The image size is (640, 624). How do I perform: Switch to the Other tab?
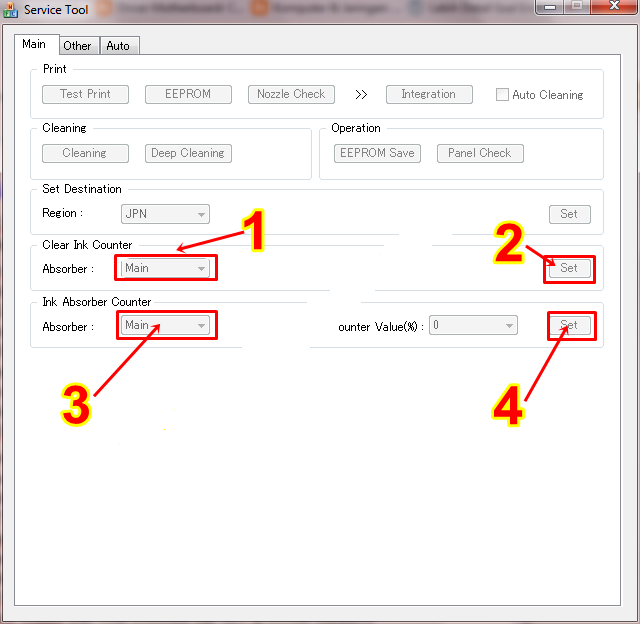tap(78, 46)
